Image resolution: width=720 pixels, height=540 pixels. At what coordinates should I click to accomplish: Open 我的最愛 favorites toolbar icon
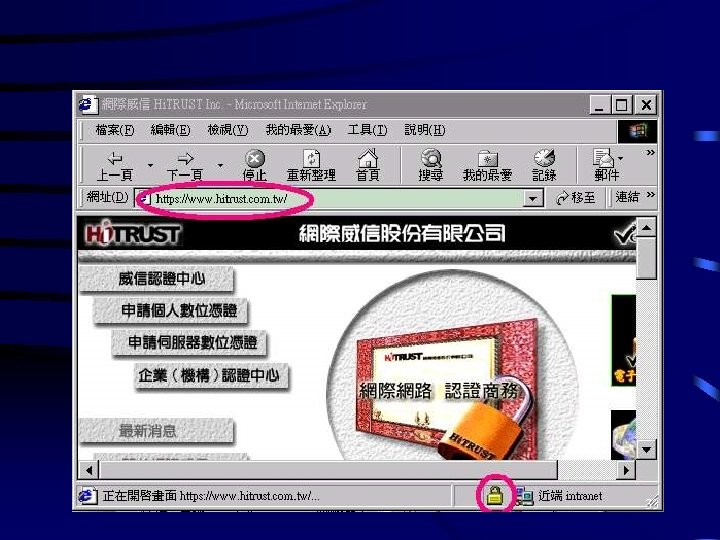click(x=487, y=166)
